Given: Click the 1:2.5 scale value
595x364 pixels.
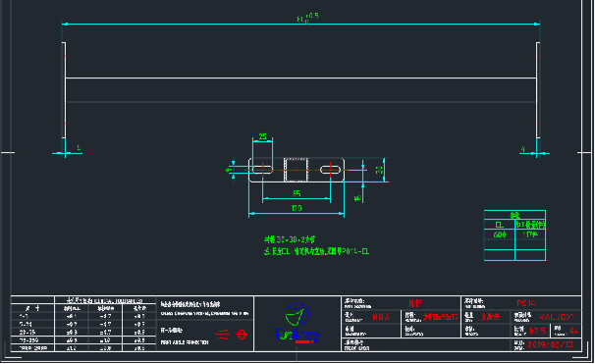Looking at the screenshot, I should (537, 331).
